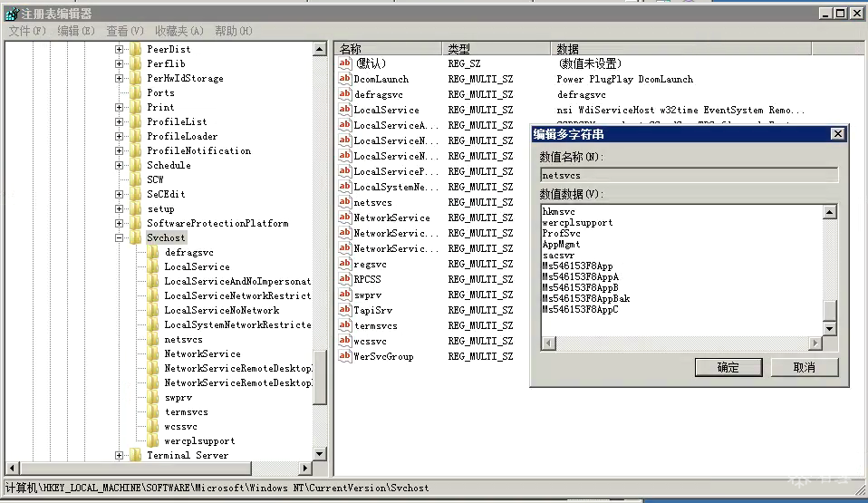Expand the PeerDist key
The width and height of the screenshot is (868, 503).
119,49
